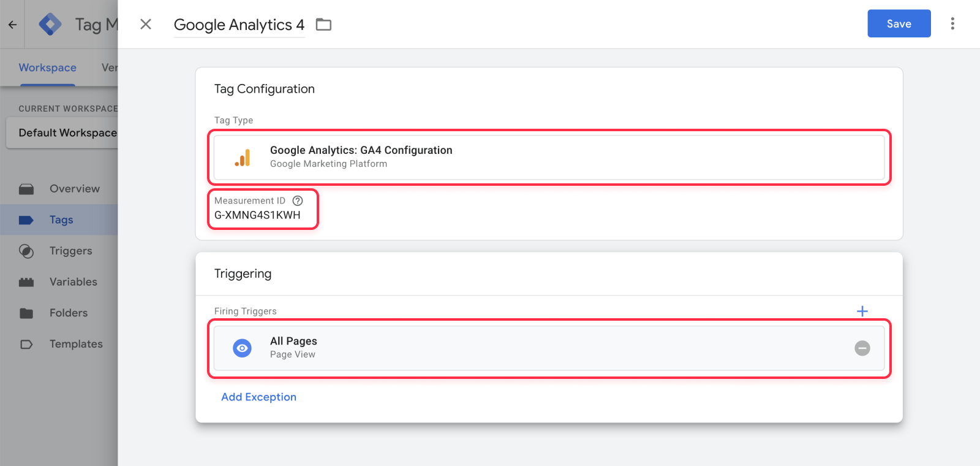Screen dimensions: 980x466
Task: Open Folders in the sidebar
Action: pos(59,313)
